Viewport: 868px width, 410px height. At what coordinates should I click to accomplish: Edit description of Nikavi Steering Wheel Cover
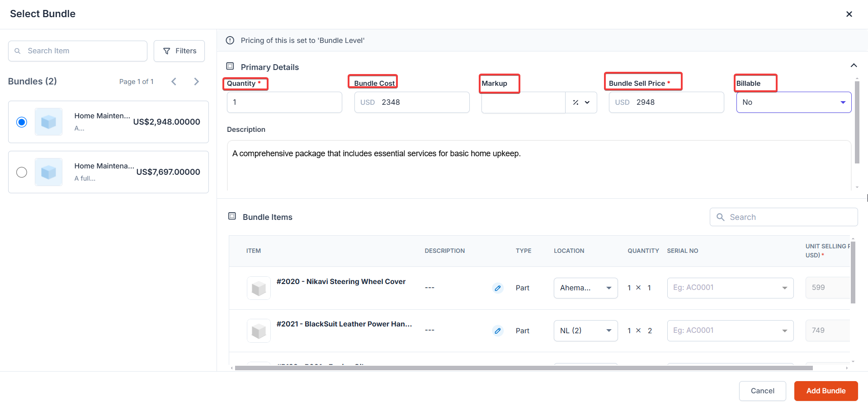coord(498,288)
